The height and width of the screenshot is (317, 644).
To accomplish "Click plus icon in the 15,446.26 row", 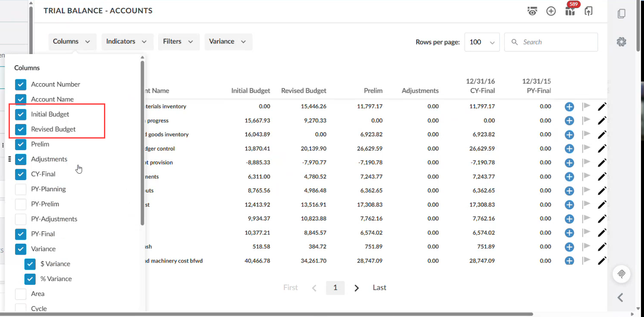I will pyautogui.click(x=569, y=106).
